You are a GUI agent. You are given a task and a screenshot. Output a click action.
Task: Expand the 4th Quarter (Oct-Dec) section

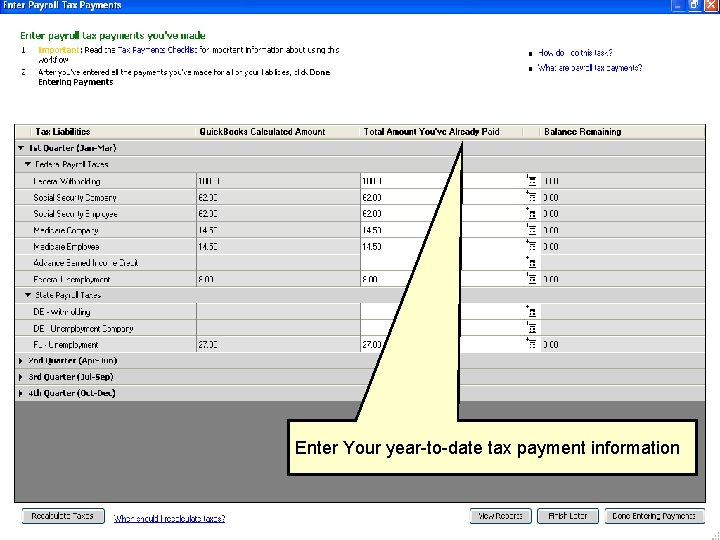21,394
